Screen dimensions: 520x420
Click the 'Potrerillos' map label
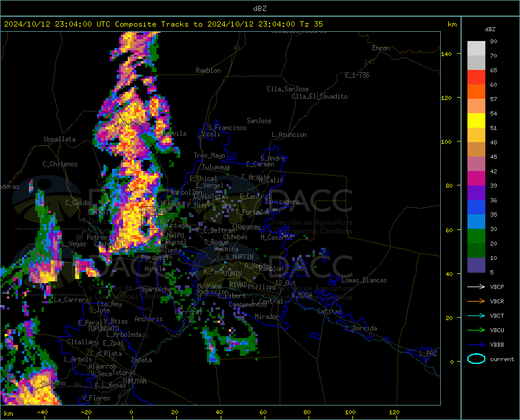[x=106, y=237]
